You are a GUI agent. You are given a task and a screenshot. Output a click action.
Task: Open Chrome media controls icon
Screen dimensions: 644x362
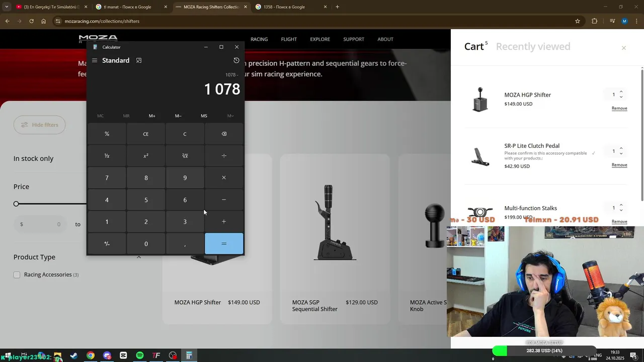612,21
